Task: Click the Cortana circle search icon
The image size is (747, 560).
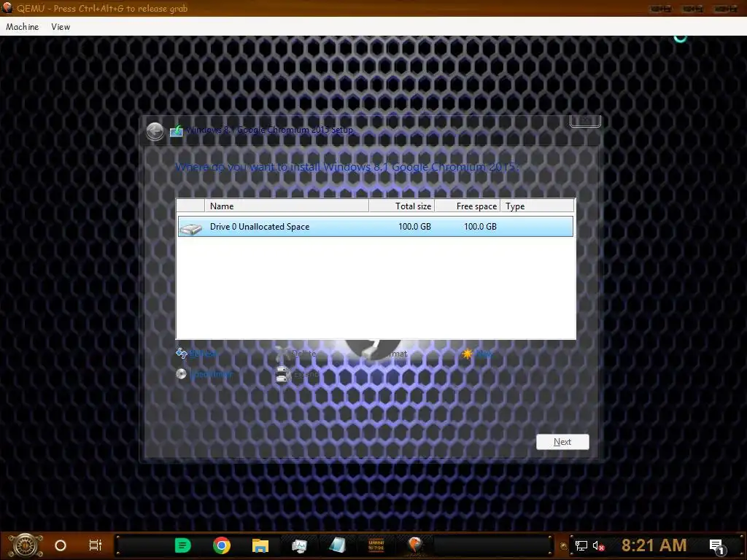Action: coord(61,545)
